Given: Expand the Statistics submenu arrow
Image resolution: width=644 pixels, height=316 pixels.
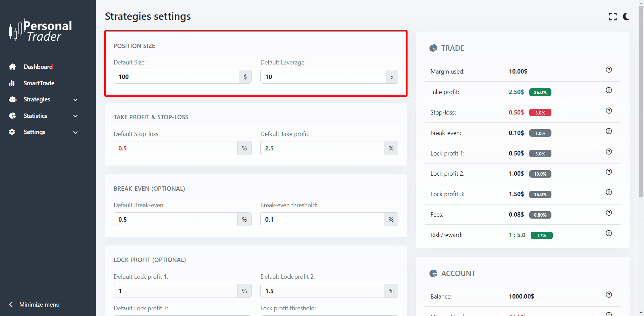Looking at the screenshot, I should click(75, 116).
